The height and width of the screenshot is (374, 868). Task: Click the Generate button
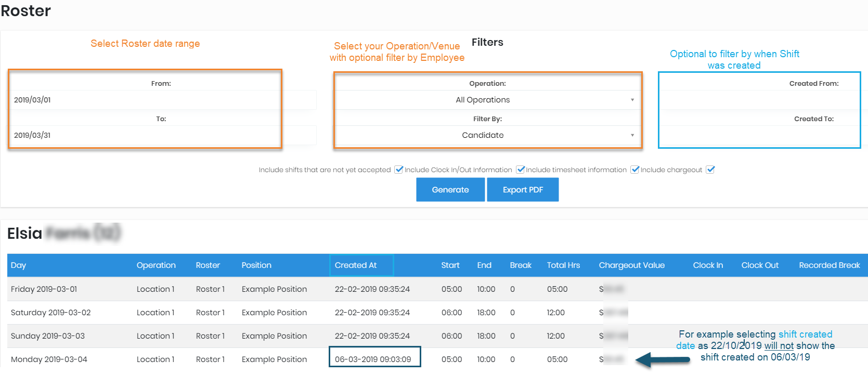point(450,190)
